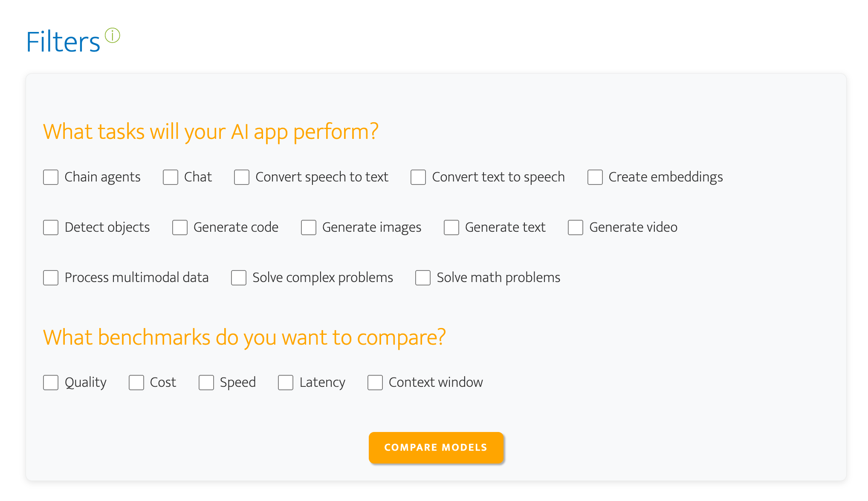Check the Detect objects box
This screenshot has width=868, height=501.
[x=51, y=227]
